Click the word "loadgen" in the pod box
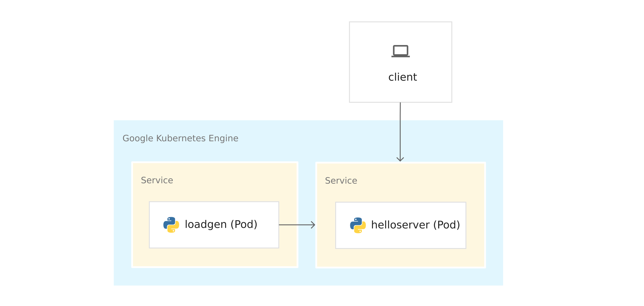The image size is (644, 306). (206, 224)
